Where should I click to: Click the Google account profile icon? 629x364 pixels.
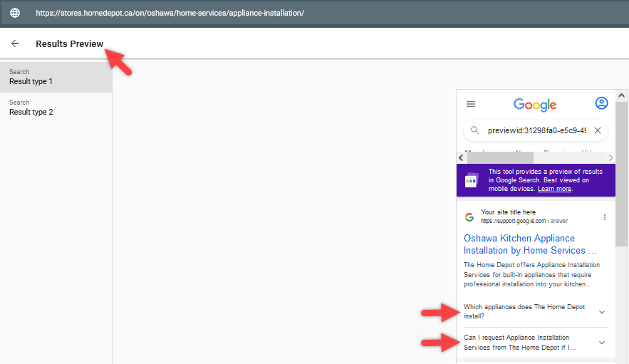pos(601,103)
